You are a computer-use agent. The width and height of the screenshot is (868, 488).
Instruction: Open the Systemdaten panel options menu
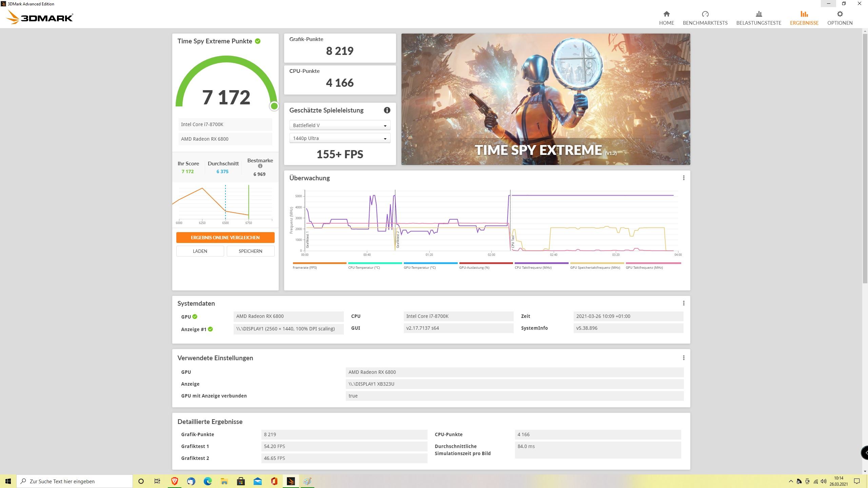point(684,303)
